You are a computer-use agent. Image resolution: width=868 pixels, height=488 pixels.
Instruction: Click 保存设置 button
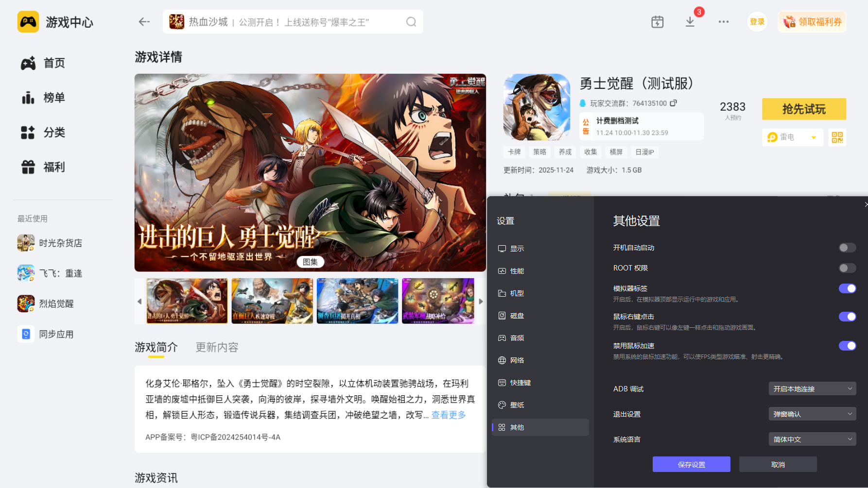(x=691, y=464)
